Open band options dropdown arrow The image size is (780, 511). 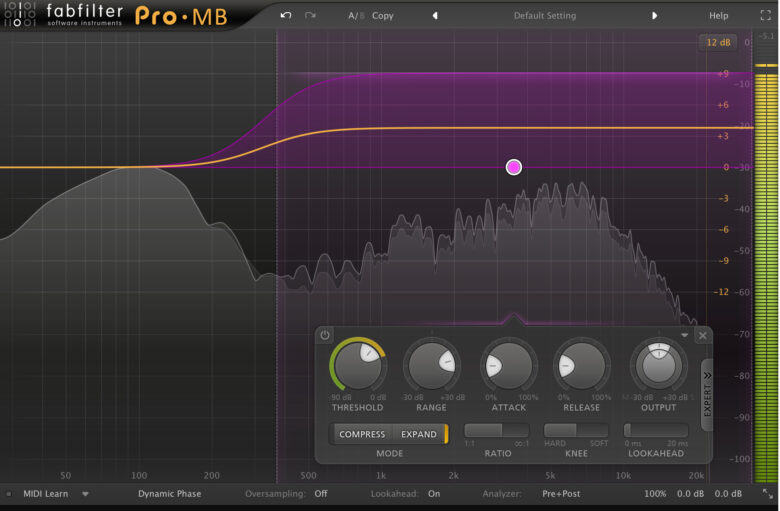point(684,335)
